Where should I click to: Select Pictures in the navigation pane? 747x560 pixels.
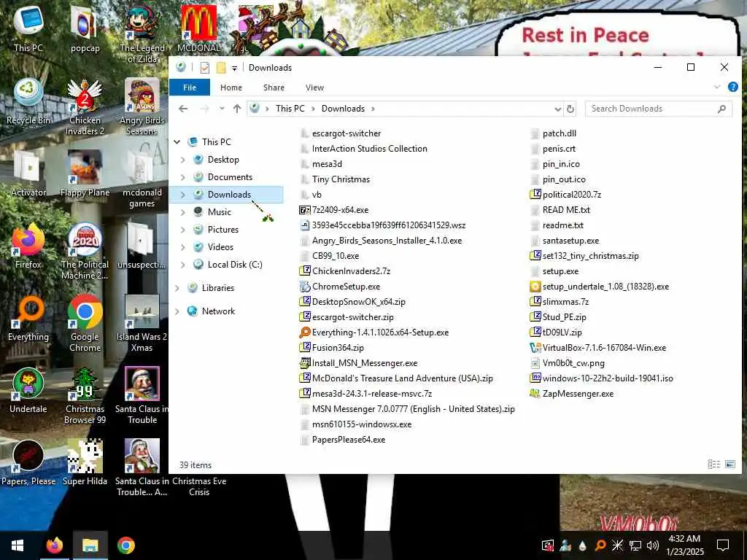pyautogui.click(x=223, y=230)
